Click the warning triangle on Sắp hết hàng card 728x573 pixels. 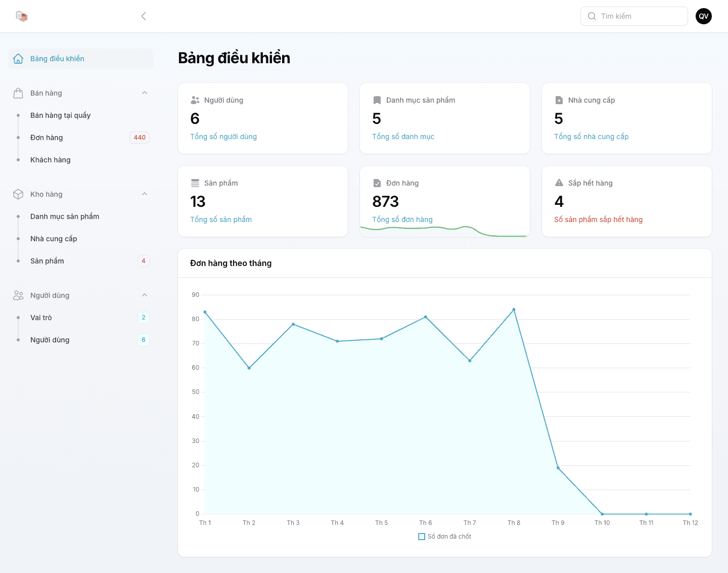click(x=559, y=183)
